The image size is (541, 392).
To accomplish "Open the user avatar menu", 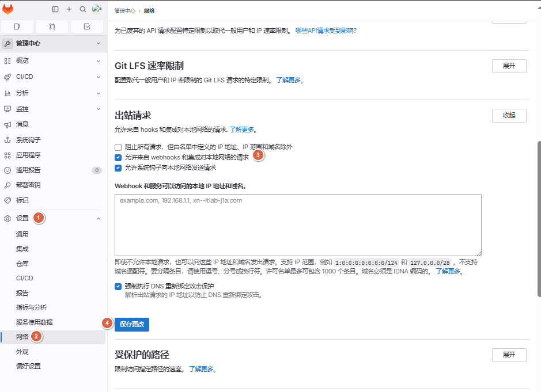I will (97, 9).
